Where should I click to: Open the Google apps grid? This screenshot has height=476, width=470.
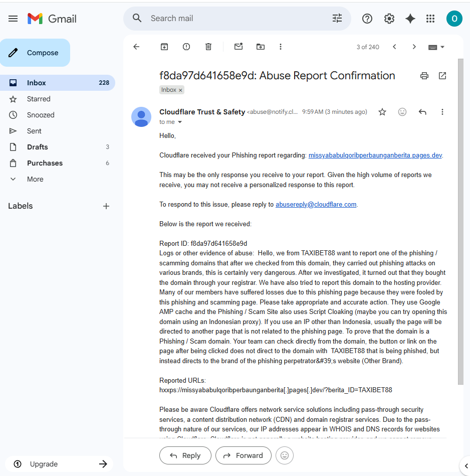(x=430, y=19)
